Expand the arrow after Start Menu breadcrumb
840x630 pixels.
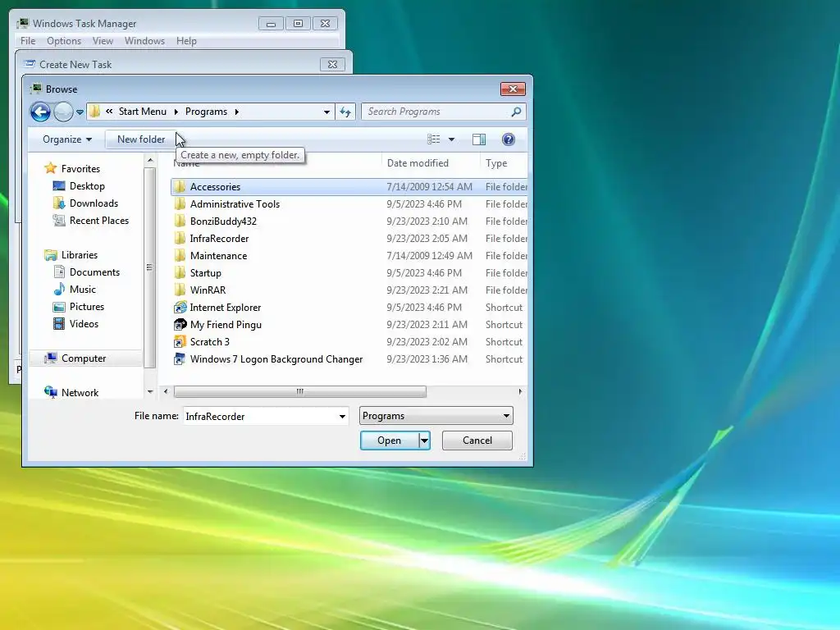176,112
